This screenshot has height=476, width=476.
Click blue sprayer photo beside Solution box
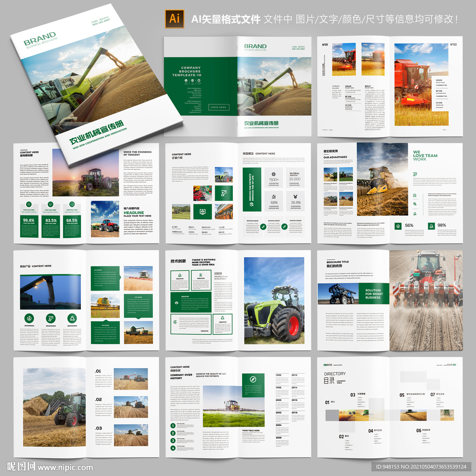[338, 294]
